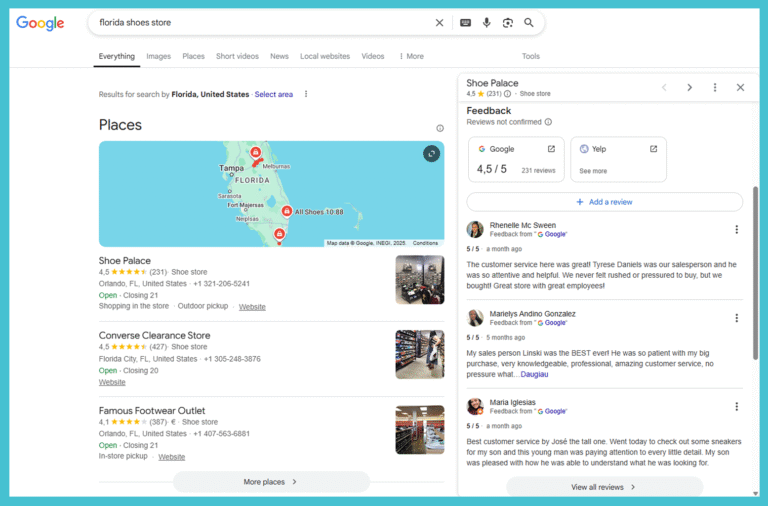Click Marielys Andino Gonzalez profile avatar

(x=475, y=318)
